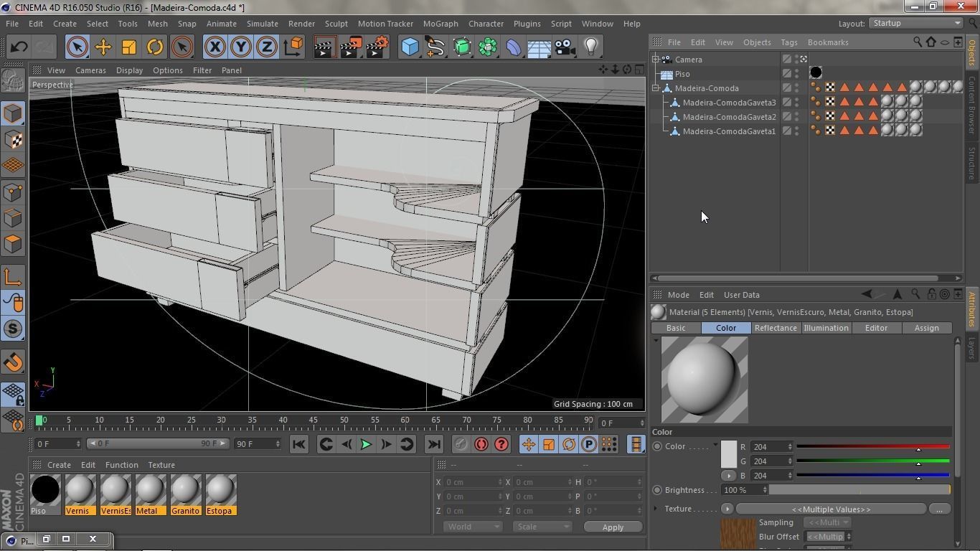This screenshot has width=980, height=551.
Task: Go to end of animation
Action: 434,444
